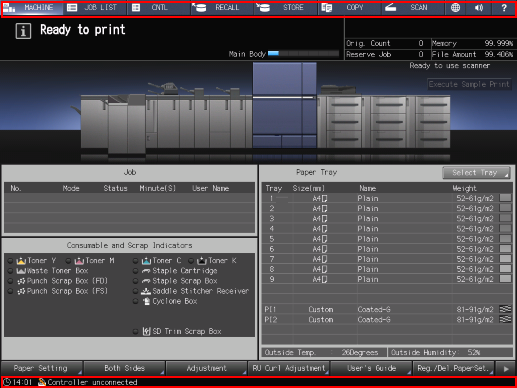The width and height of the screenshot is (517, 388).
Task: Click the tray 1 paper level swatch
Action: coord(505,198)
